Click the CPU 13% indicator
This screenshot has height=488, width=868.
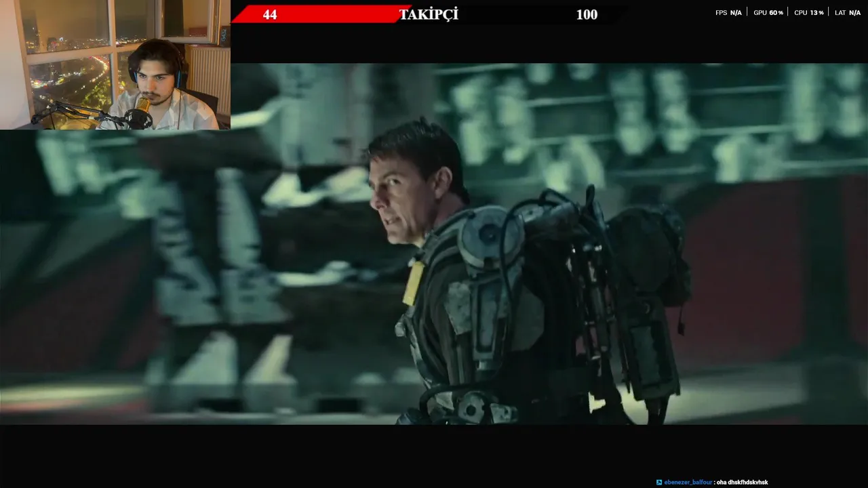point(809,13)
